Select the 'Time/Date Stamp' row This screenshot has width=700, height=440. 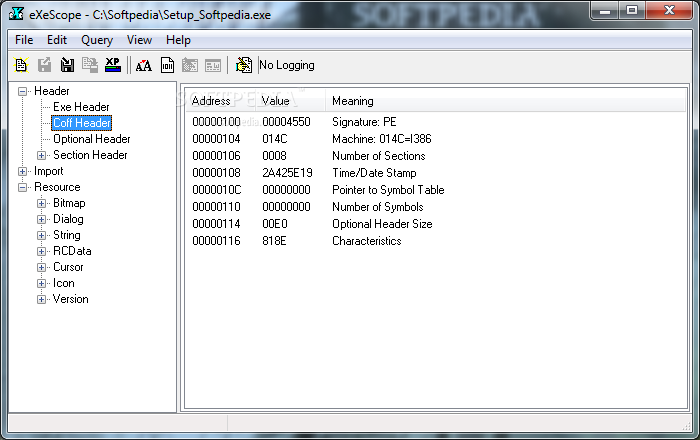point(436,173)
